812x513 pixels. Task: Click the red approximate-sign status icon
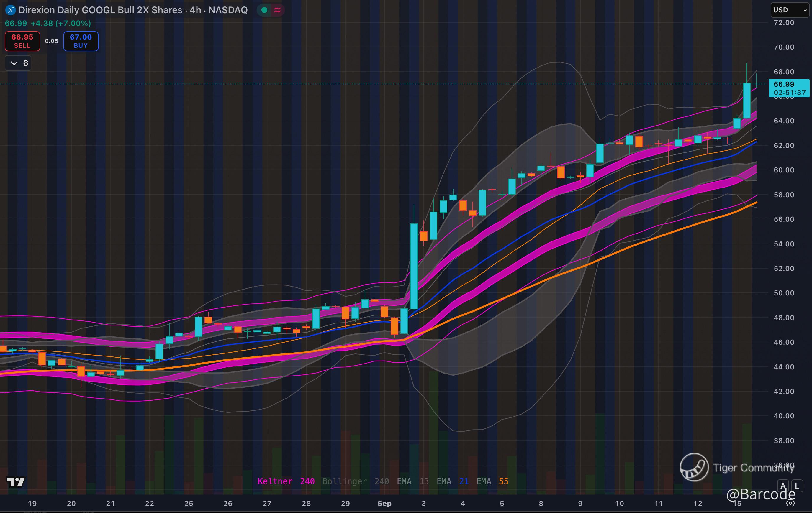tap(278, 10)
